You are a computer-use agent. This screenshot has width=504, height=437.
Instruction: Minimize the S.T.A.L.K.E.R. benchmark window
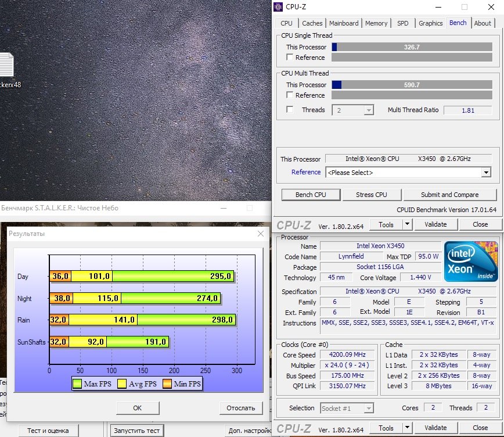pos(224,208)
